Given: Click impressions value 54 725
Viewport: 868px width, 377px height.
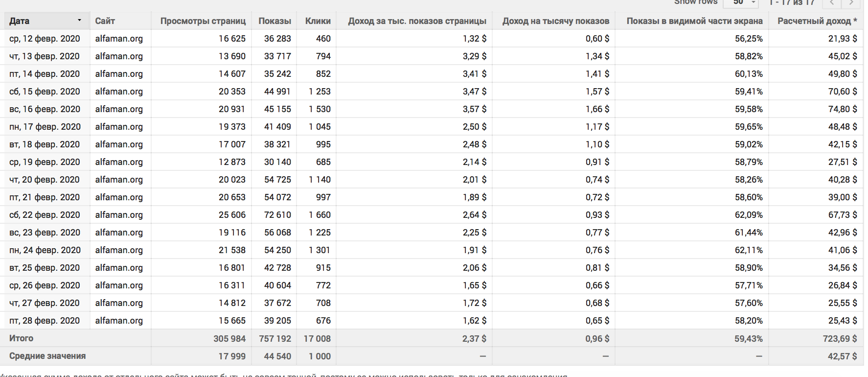Looking at the screenshot, I should coord(277,180).
